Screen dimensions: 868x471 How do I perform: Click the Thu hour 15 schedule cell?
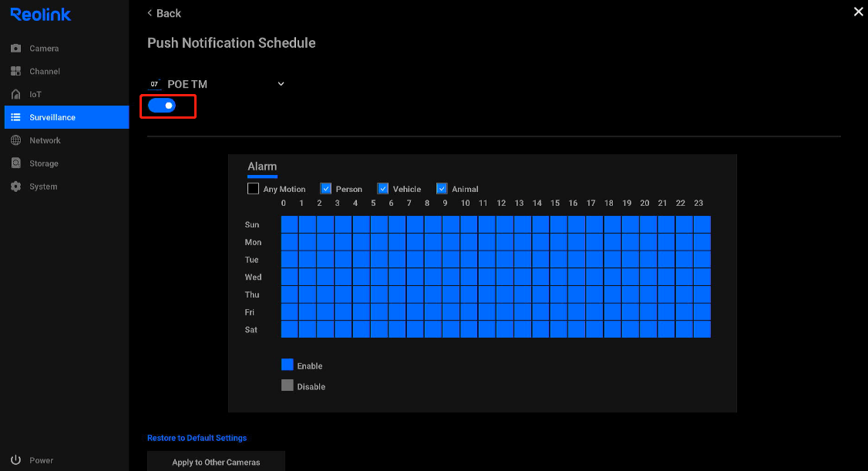tap(559, 294)
